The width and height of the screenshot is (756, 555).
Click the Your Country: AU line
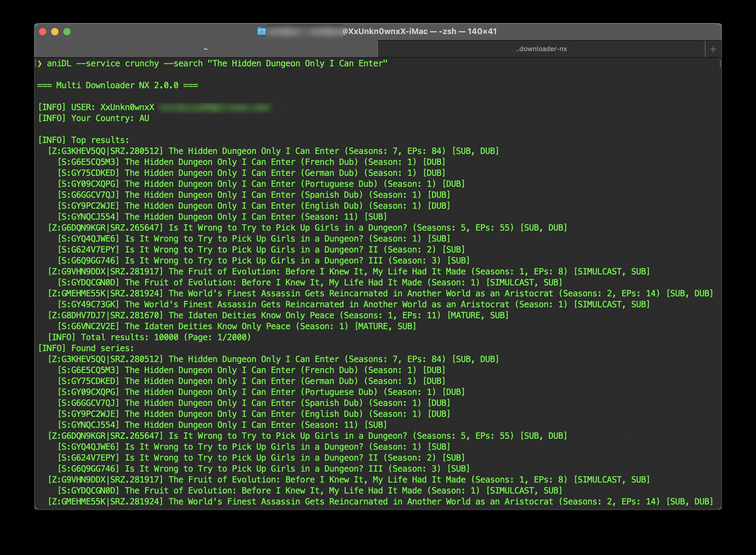93,118
